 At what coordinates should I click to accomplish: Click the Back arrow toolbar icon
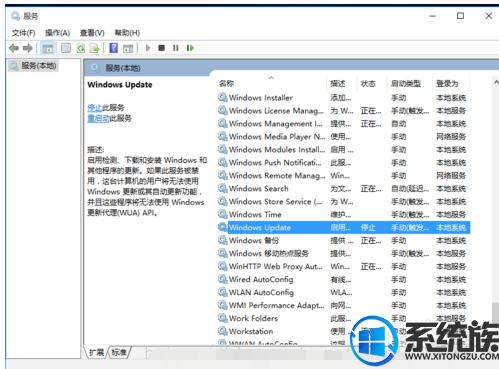pyautogui.click(x=14, y=48)
